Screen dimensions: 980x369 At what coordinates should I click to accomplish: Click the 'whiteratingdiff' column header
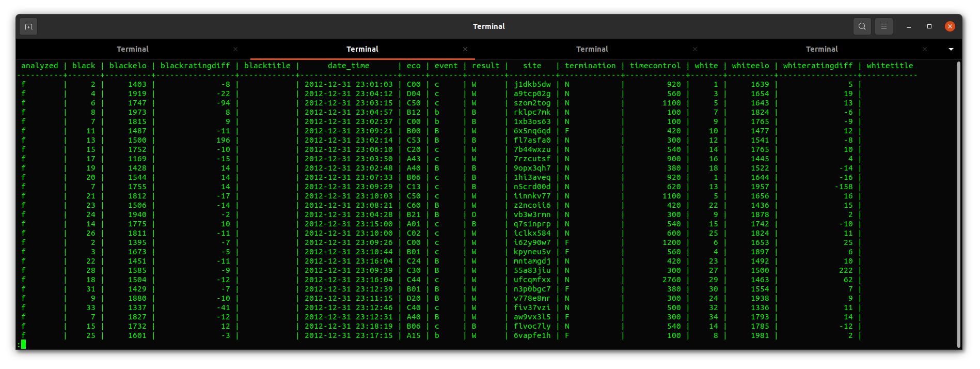click(x=818, y=66)
